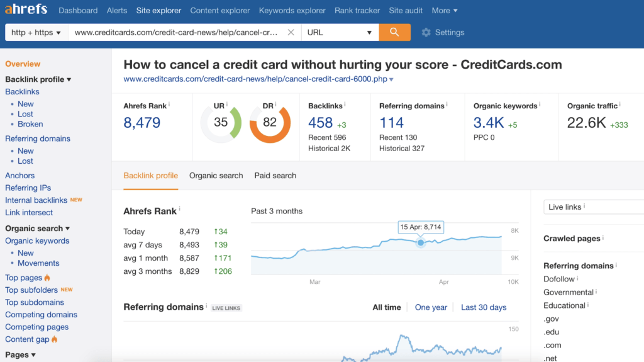Go to Alerts in the top menu

point(116,10)
